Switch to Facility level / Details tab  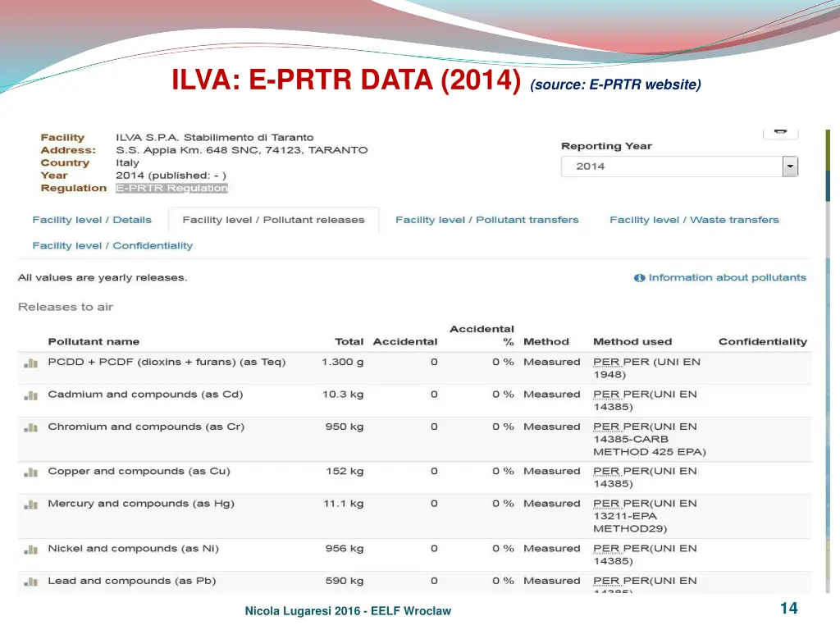tap(92, 220)
